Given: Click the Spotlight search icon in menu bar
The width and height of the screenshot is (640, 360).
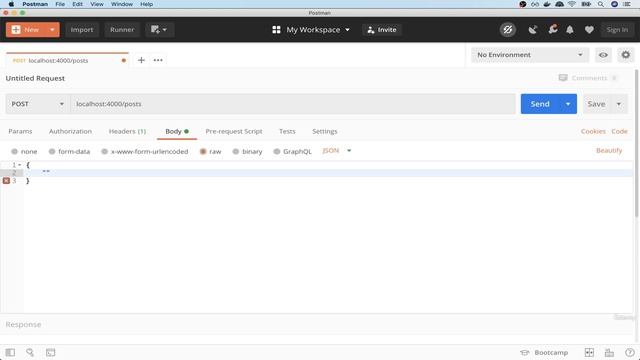Looking at the screenshot, I should tap(601, 4).
